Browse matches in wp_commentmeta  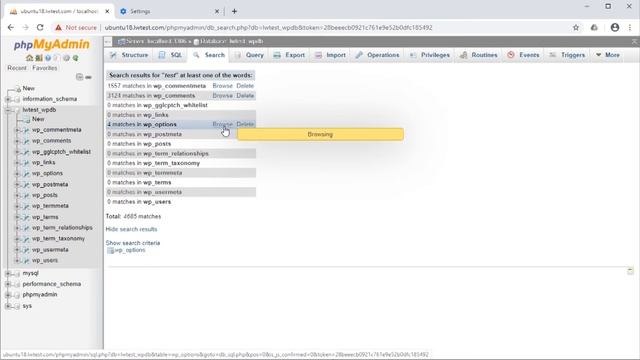[x=222, y=86]
